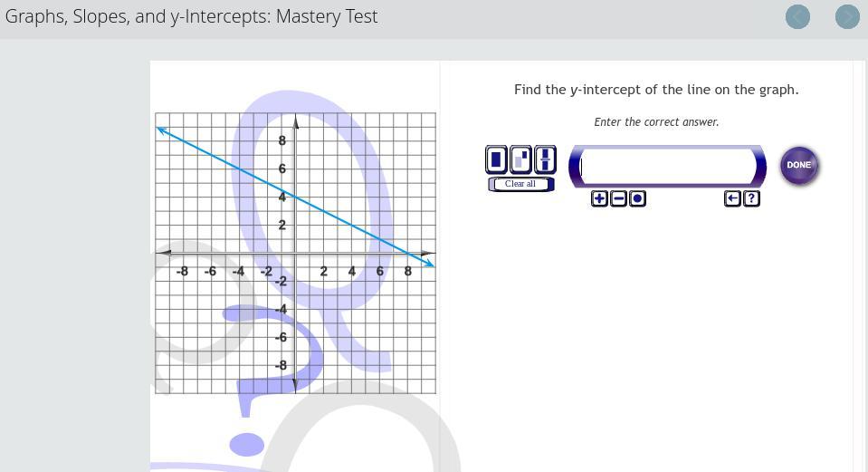Click where the line crosses the y-axis
Image resolution: width=868 pixels, height=472 pixels.
coord(295,197)
